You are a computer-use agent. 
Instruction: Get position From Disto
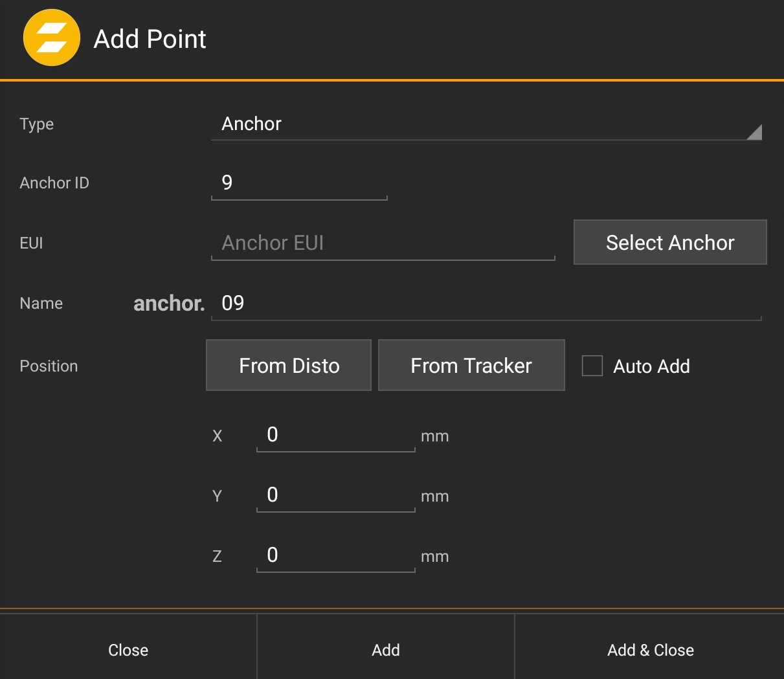click(x=289, y=366)
